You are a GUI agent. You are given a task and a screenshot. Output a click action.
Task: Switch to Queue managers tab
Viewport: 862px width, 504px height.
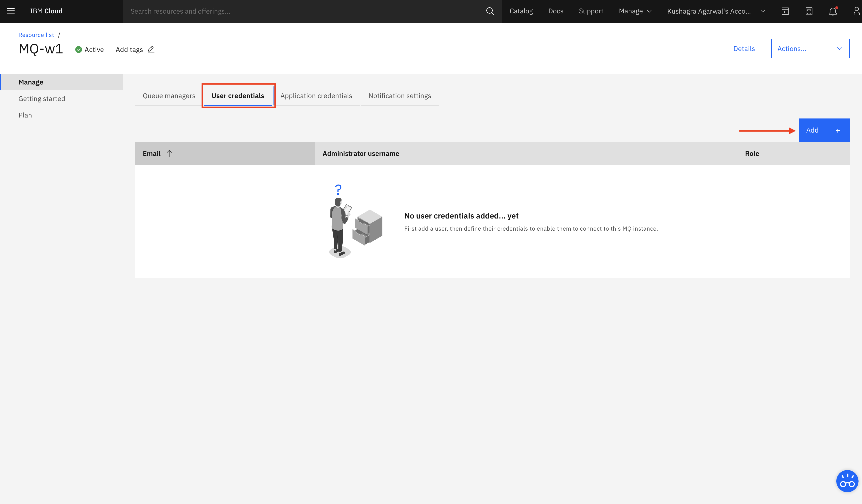(169, 96)
